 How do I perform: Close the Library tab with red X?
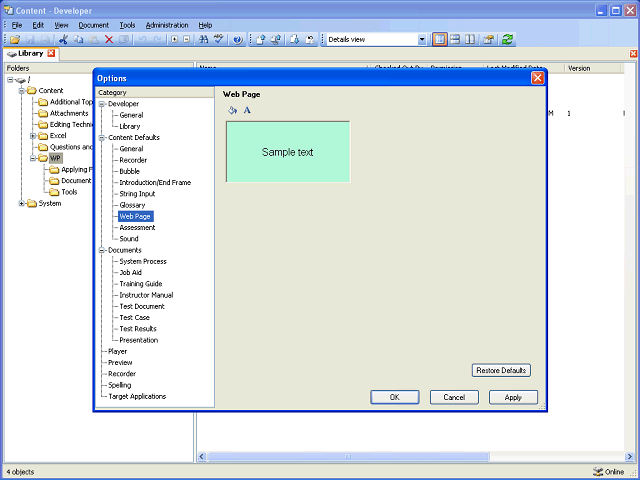click(x=51, y=53)
